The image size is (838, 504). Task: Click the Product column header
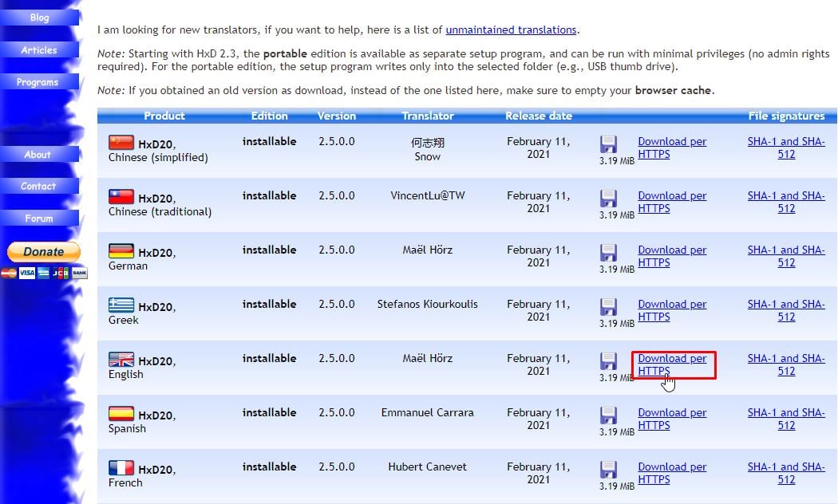tap(164, 116)
